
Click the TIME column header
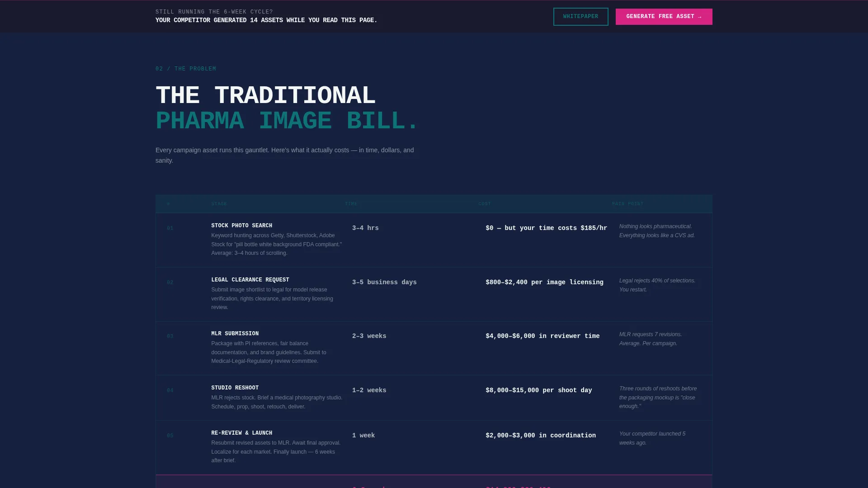(351, 204)
